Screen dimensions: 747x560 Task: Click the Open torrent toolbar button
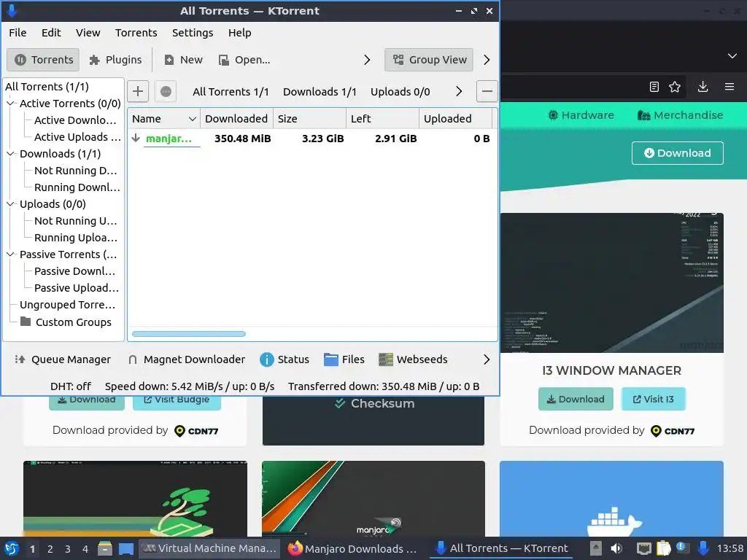coord(244,60)
